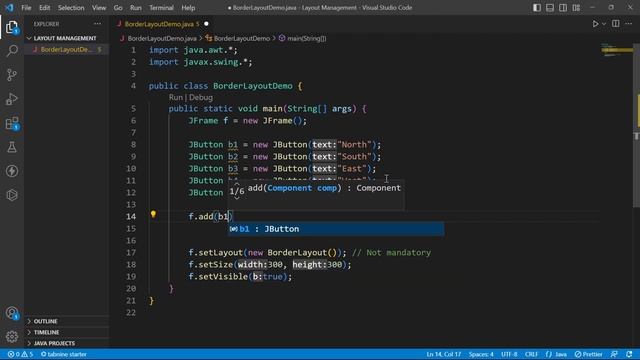This screenshot has height=360, width=640.
Task: Change indentation via Spaces: 4
Action: click(481, 354)
